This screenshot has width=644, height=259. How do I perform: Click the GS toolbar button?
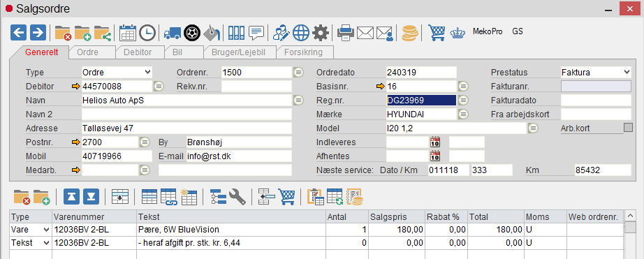click(x=518, y=31)
